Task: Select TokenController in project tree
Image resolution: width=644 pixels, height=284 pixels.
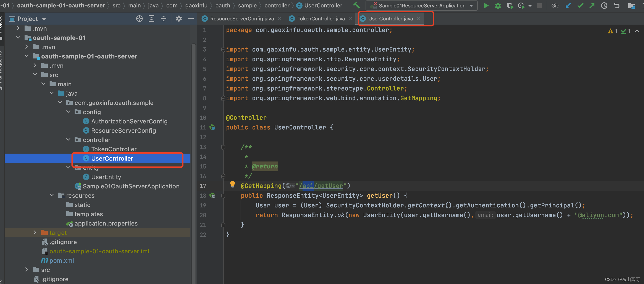Action: [x=114, y=149]
